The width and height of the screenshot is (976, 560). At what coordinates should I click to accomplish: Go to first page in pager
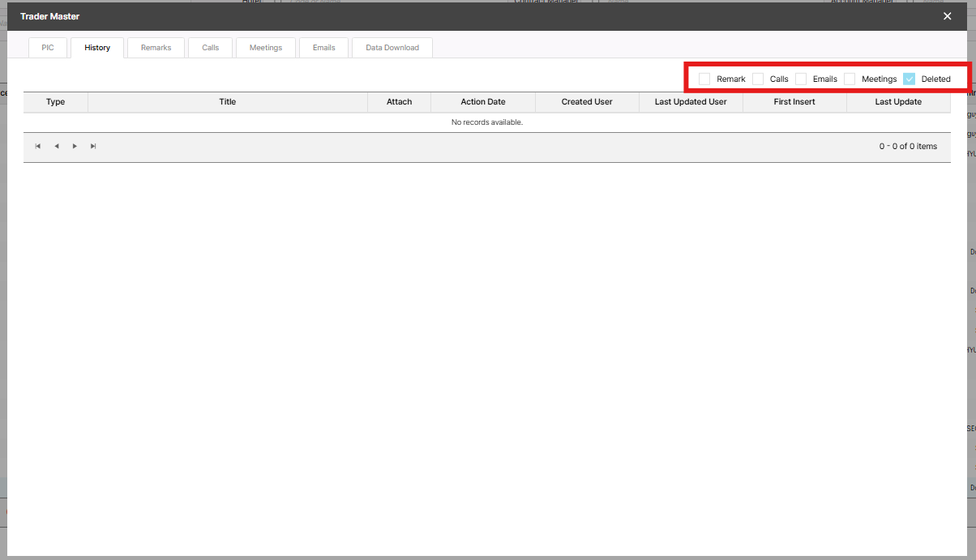coord(38,146)
